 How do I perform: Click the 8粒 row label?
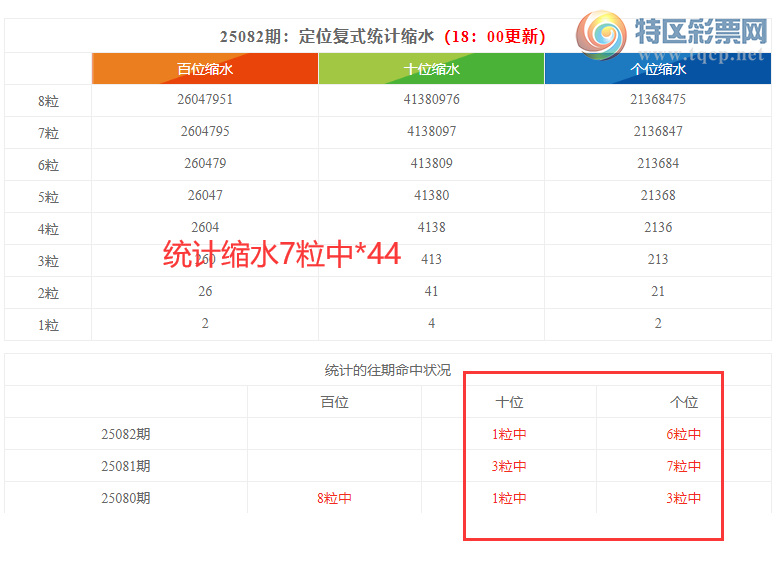pyautogui.click(x=48, y=101)
